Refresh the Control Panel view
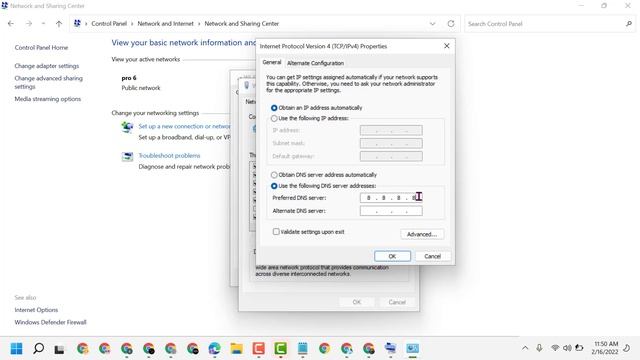 pyautogui.click(x=451, y=24)
